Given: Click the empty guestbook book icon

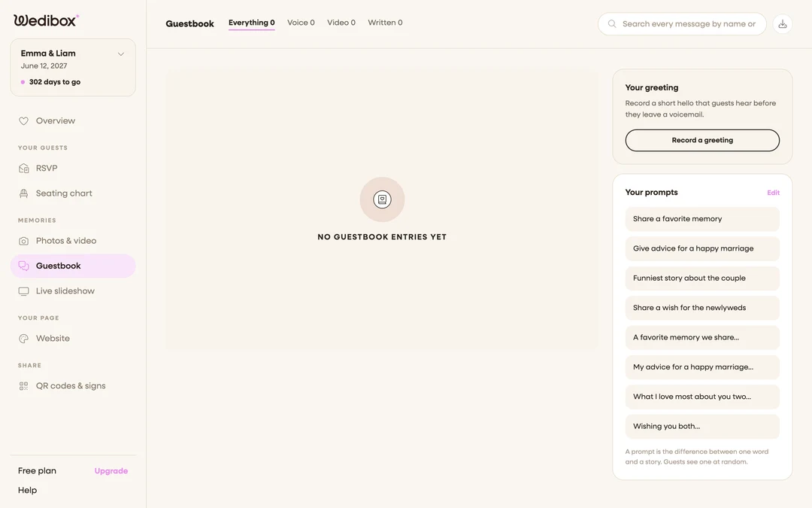Looking at the screenshot, I should (x=382, y=199).
